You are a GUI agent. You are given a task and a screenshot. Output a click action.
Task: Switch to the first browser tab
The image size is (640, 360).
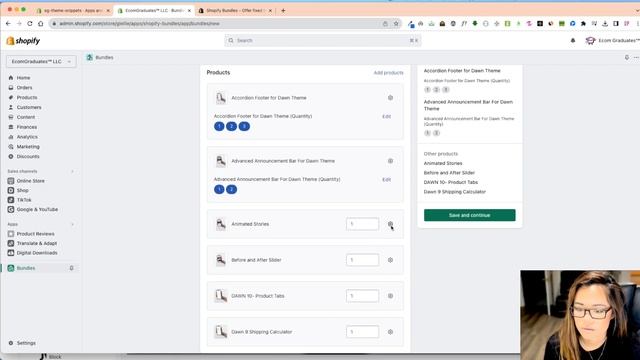pyautogui.click(x=73, y=10)
